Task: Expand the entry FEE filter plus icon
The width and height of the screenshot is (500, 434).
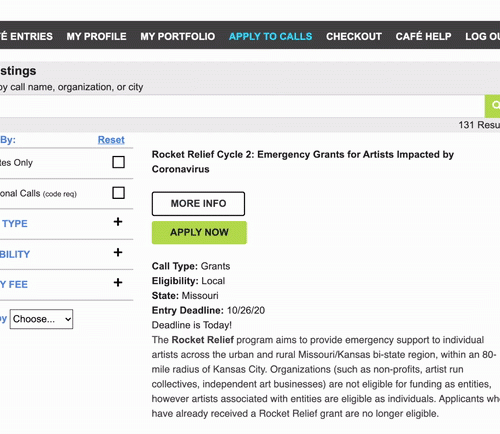Action: [118, 283]
